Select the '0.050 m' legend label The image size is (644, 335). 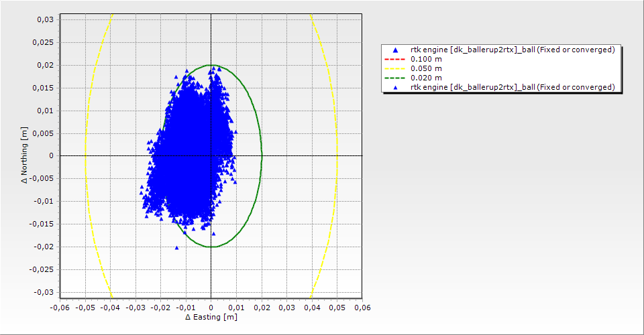(x=427, y=68)
